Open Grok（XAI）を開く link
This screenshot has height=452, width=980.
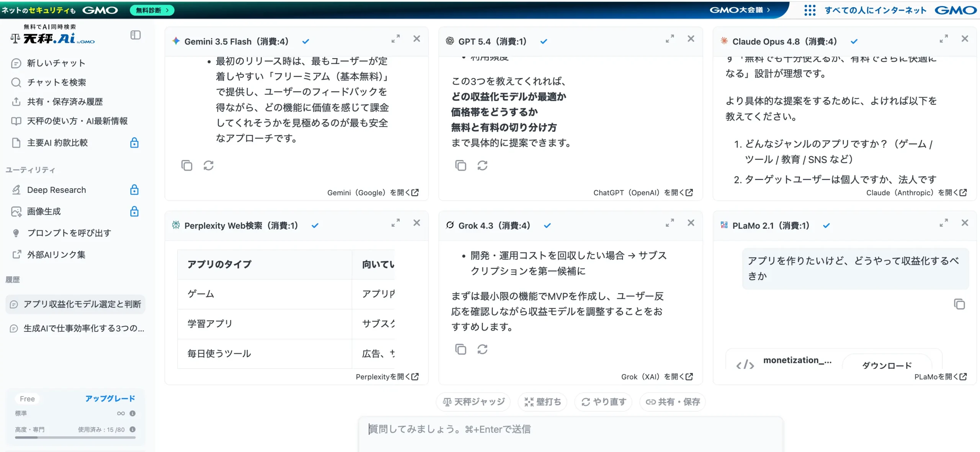[657, 377]
